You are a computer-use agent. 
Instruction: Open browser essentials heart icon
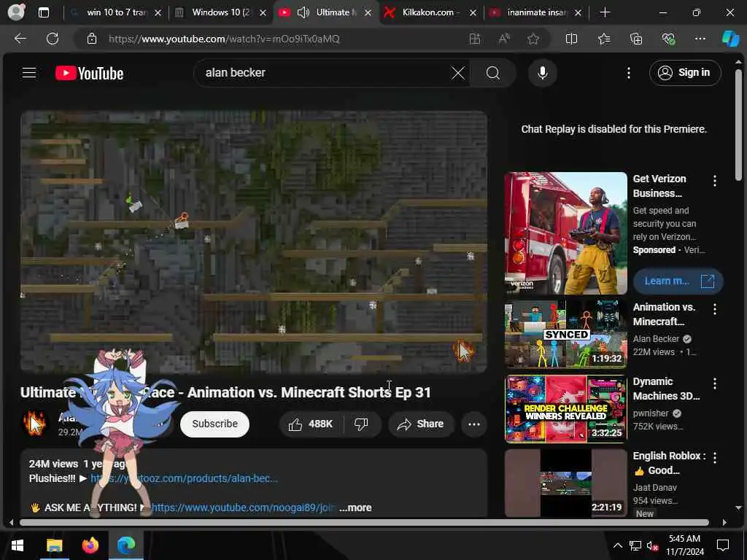[668, 39]
